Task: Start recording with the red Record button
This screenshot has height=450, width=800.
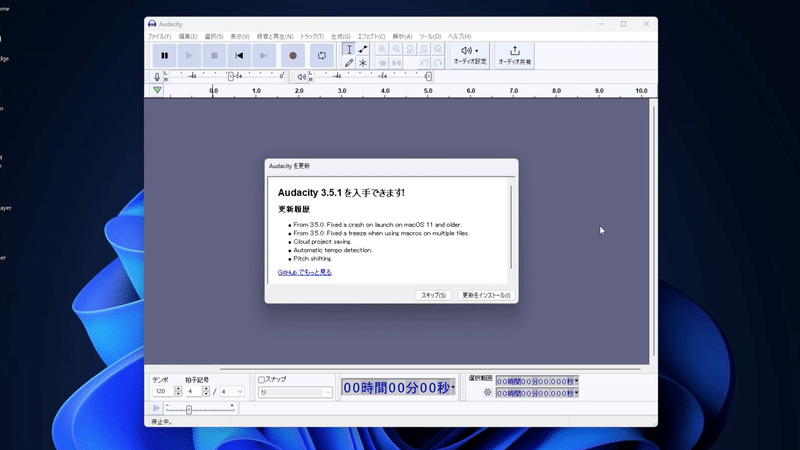Action: tap(293, 56)
